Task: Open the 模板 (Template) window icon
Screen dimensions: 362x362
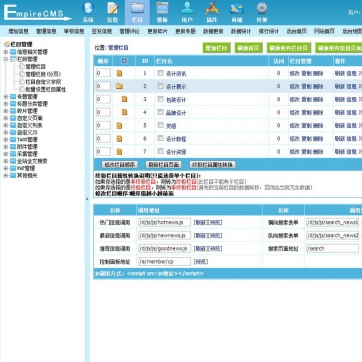Action: 162,8
